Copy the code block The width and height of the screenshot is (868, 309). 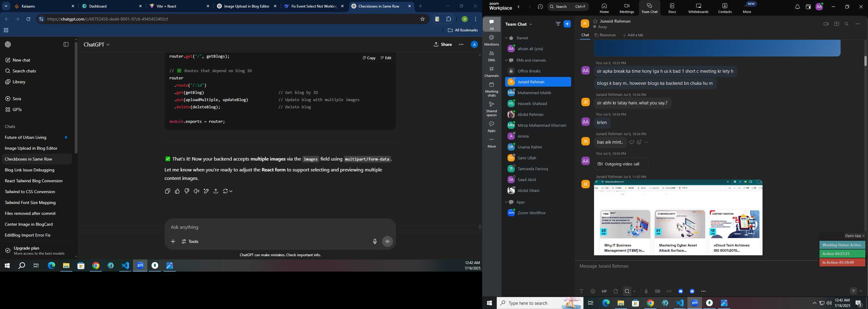pos(369,58)
